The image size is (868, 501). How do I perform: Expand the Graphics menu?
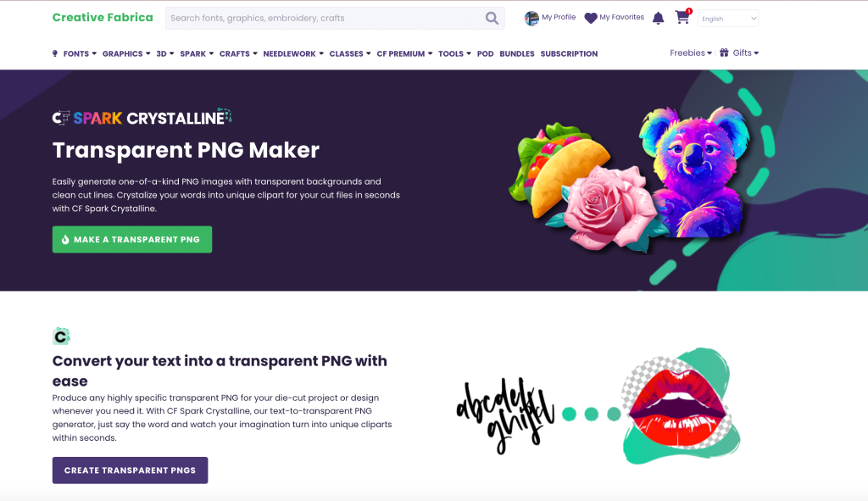126,53
